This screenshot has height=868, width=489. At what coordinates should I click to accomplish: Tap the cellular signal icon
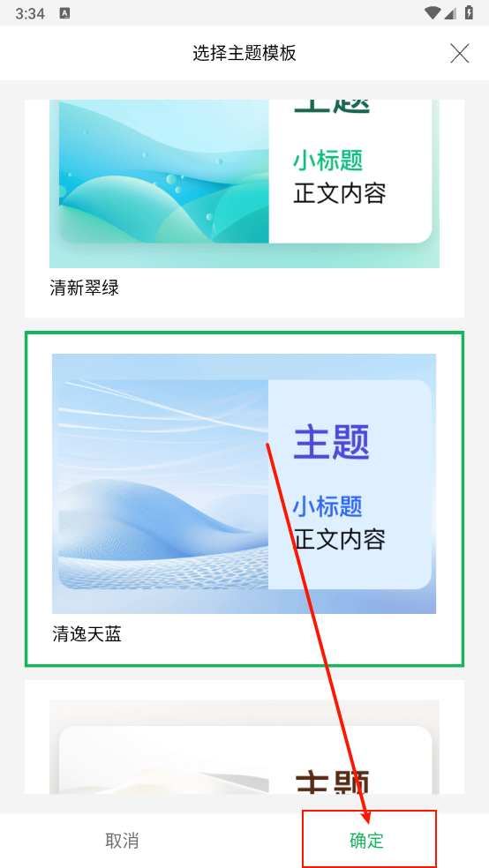[x=451, y=12]
